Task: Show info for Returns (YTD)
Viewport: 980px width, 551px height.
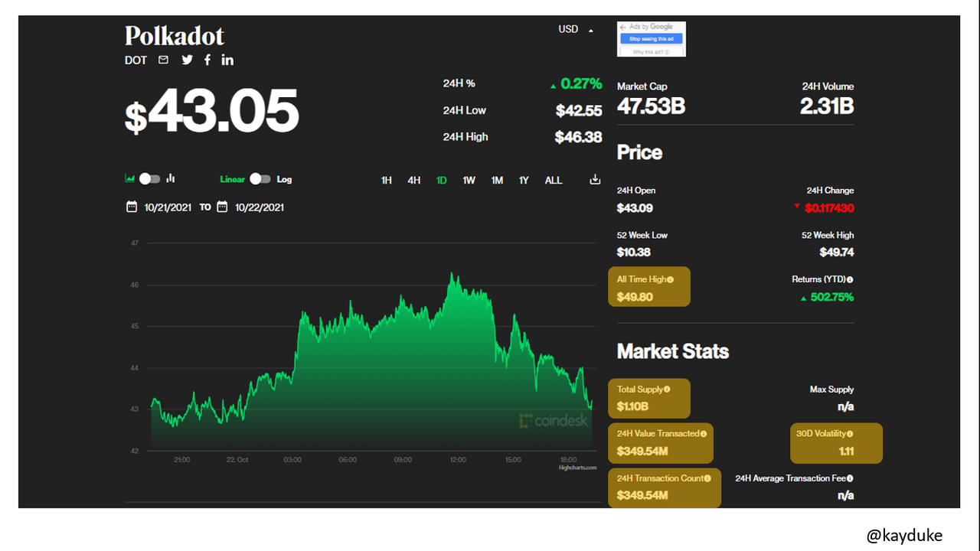Action: pos(850,279)
